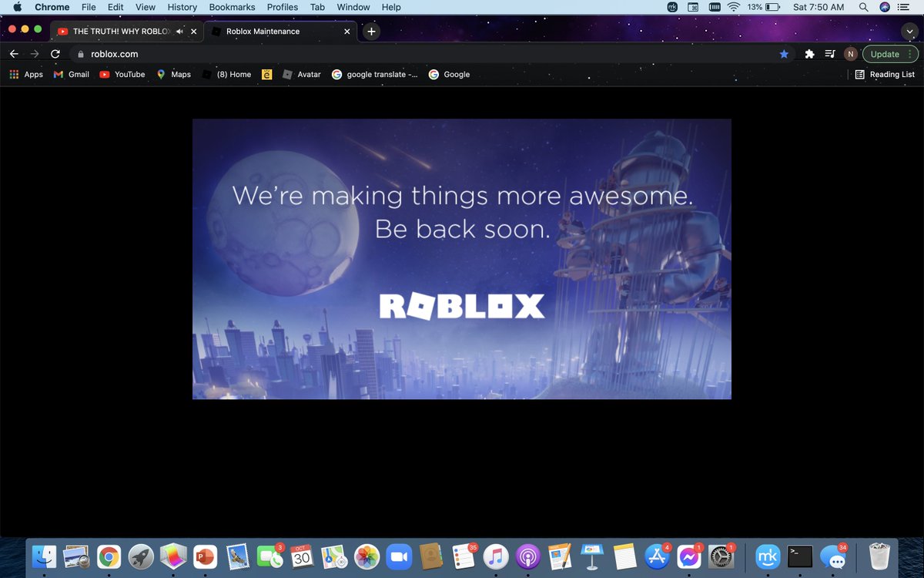
Task: Mute the audio on the YouTube tab
Action: (x=179, y=32)
